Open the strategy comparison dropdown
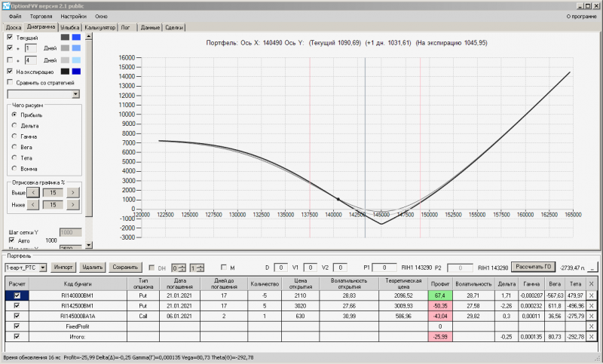This screenshot has width=603, height=364. click(76, 93)
